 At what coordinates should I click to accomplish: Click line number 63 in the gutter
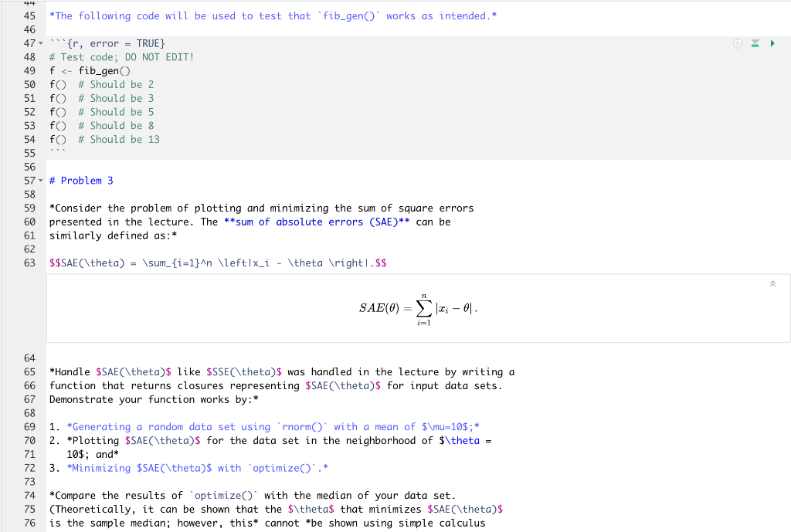click(x=29, y=263)
